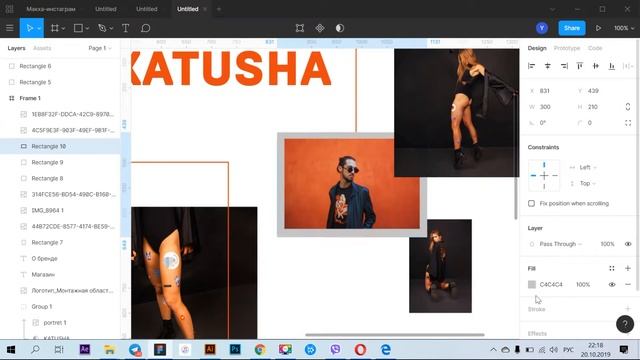Select the Rectangle shape tool
This screenshot has height=360, width=640.
(x=78, y=28)
